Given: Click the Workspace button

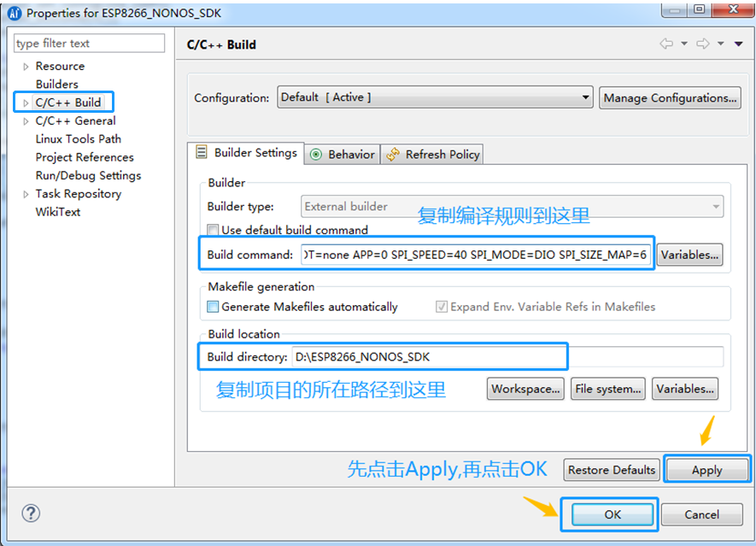Looking at the screenshot, I should pyautogui.click(x=525, y=389).
